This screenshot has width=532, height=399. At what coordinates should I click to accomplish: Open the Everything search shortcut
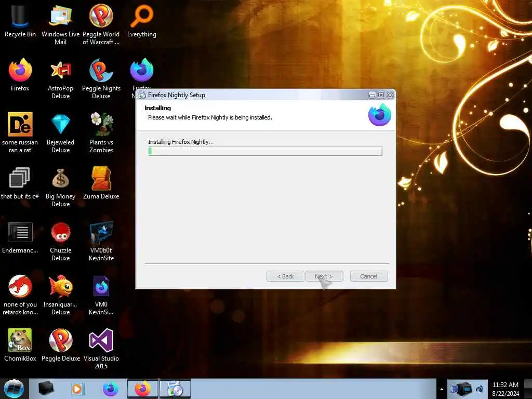142,21
